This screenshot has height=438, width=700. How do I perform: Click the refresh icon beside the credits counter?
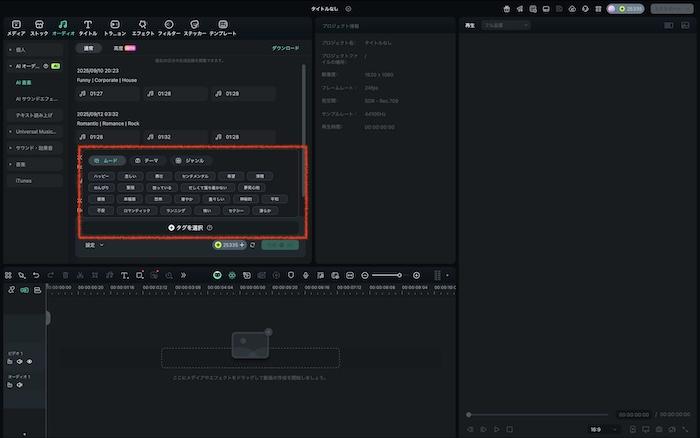[253, 244]
